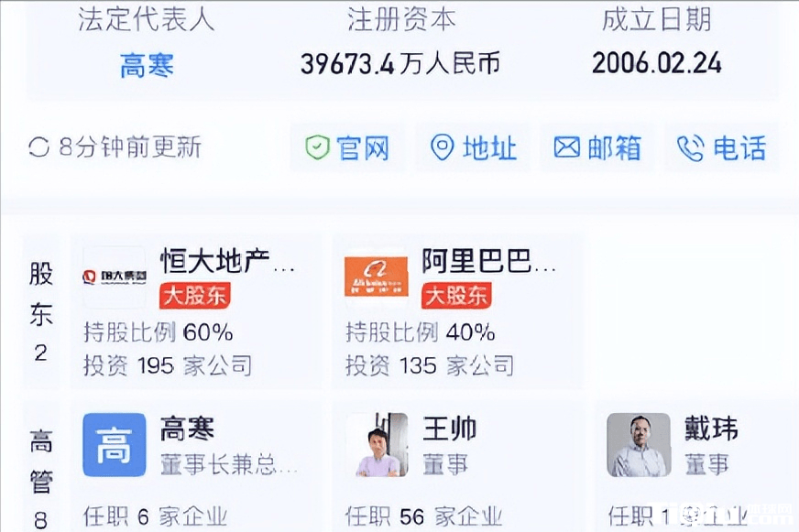Tap the location pin icon for 地址
This screenshot has width=799, height=532.
443,147
